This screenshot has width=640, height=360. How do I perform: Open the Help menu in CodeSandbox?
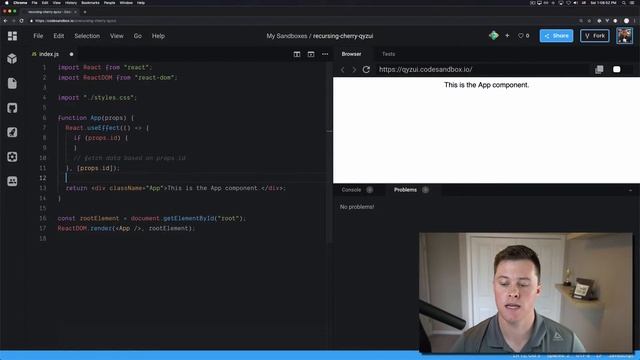(158, 36)
